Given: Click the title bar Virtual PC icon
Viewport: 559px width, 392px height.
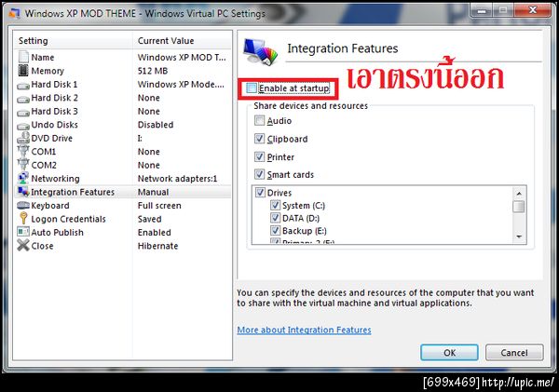Looking at the screenshot, I should click(x=15, y=14).
